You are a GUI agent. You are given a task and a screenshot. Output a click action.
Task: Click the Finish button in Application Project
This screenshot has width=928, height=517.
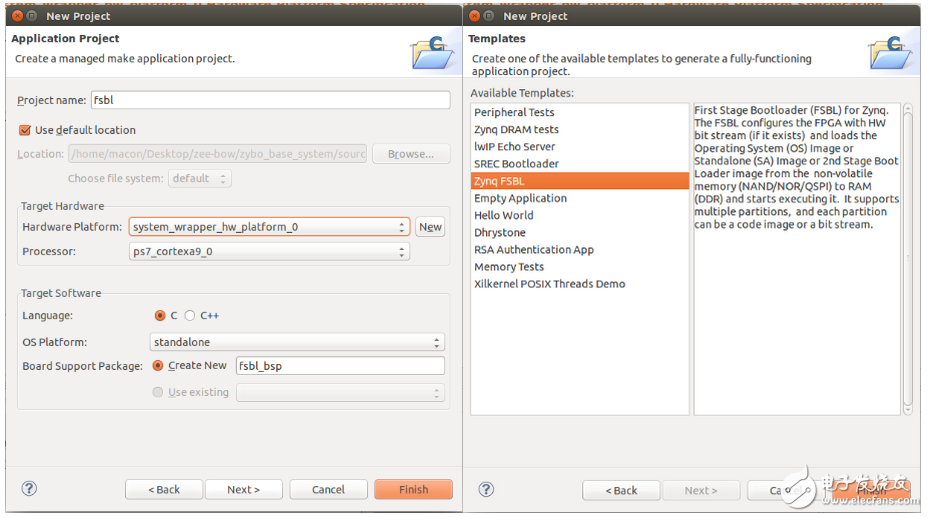coord(413,490)
